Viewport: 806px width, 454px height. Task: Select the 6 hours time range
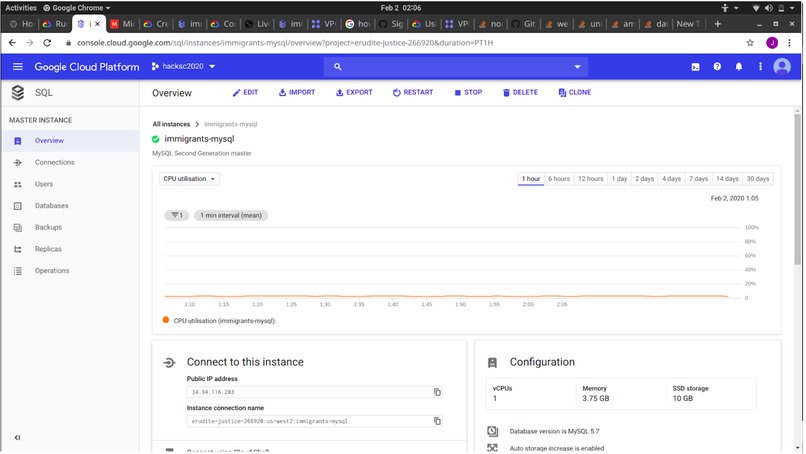click(560, 179)
